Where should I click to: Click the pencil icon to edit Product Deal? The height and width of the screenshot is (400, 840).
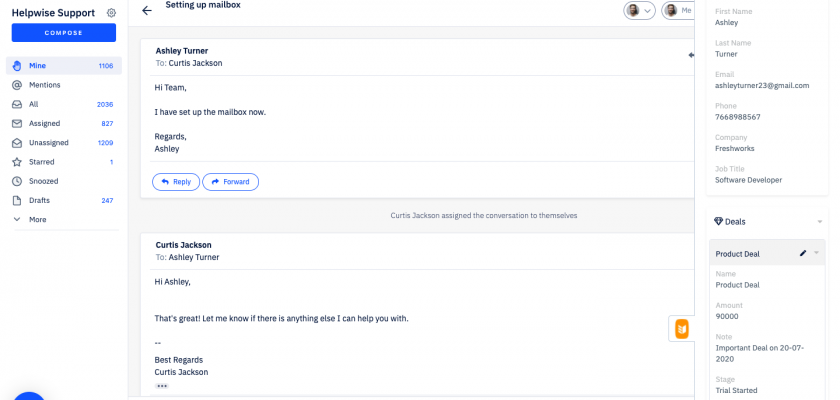[x=803, y=254]
